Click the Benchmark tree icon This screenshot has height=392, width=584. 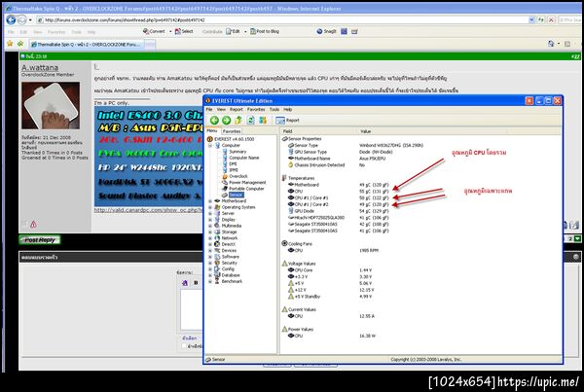tap(217, 281)
